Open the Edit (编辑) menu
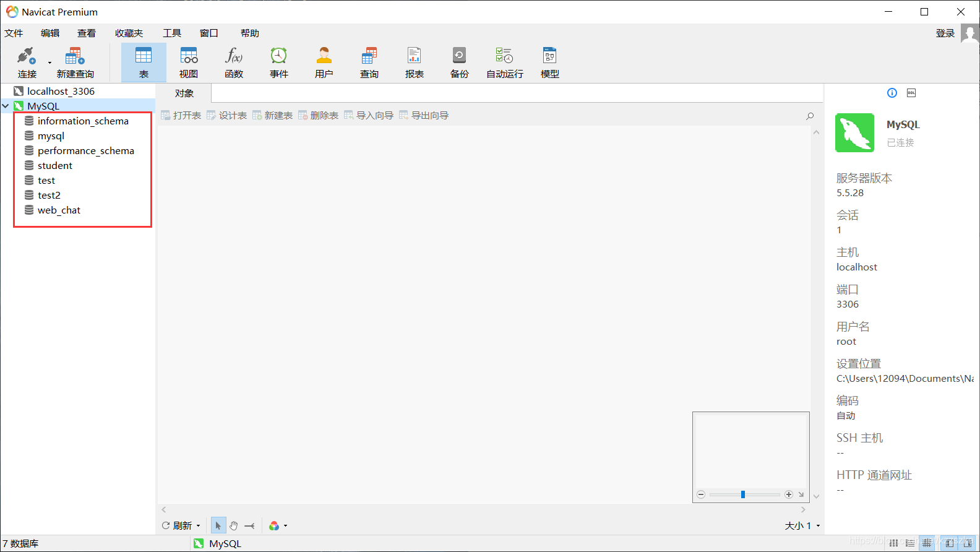 point(50,33)
